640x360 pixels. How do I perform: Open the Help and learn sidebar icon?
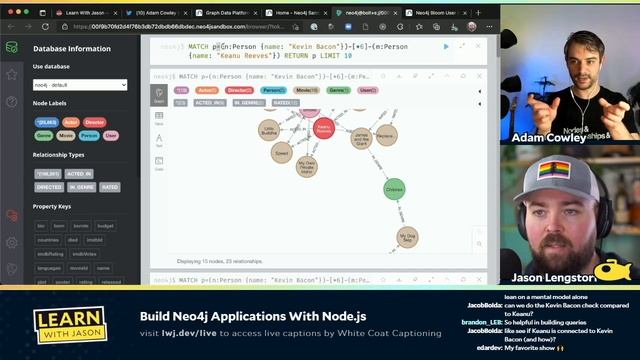(12, 102)
